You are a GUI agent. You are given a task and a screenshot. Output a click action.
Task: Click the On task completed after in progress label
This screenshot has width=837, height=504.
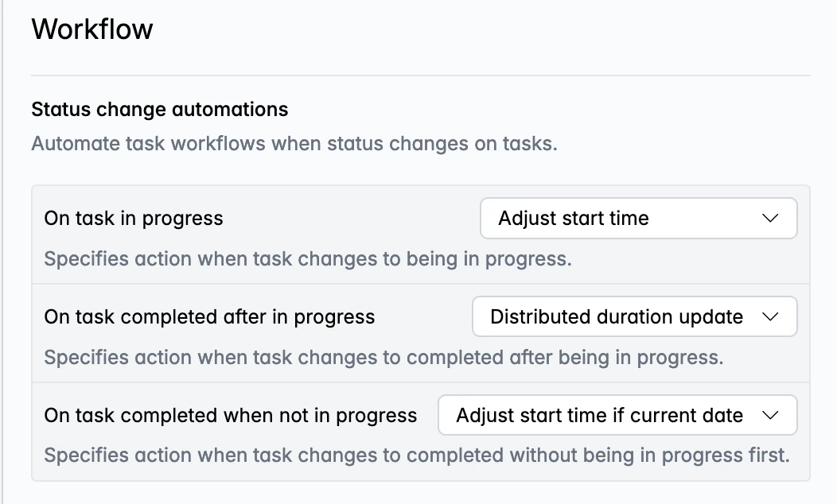(x=208, y=316)
